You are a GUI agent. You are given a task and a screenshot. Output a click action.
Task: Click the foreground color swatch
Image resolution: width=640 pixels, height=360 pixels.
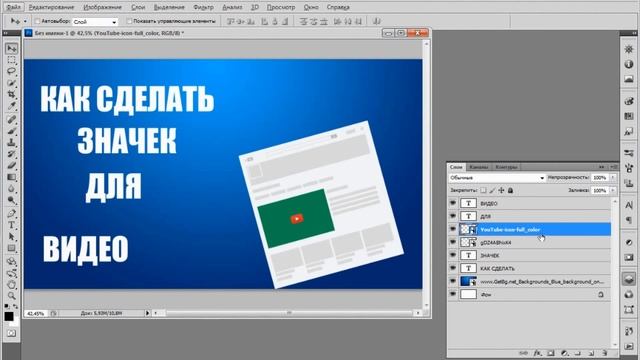point(9,316)
